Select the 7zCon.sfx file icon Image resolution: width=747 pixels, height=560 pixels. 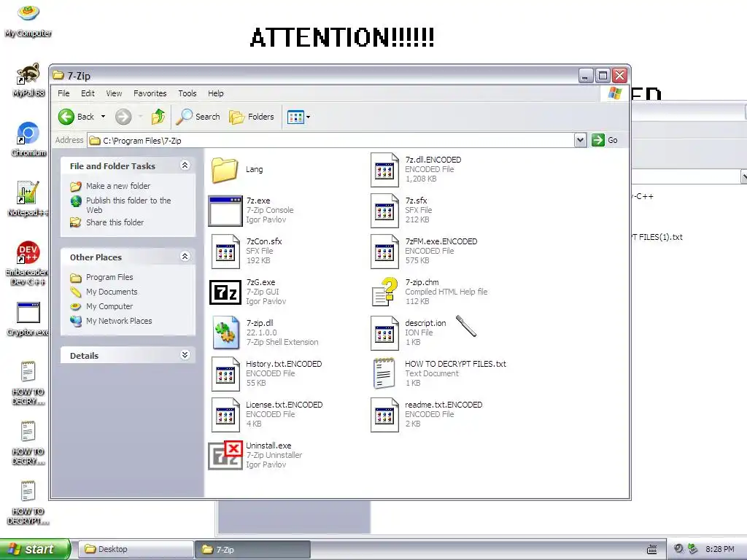point(225,252)
